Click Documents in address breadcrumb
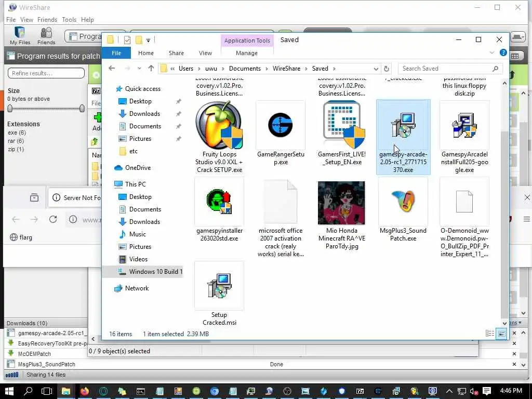Screen dimensions: 532x399 click(245, 69)
